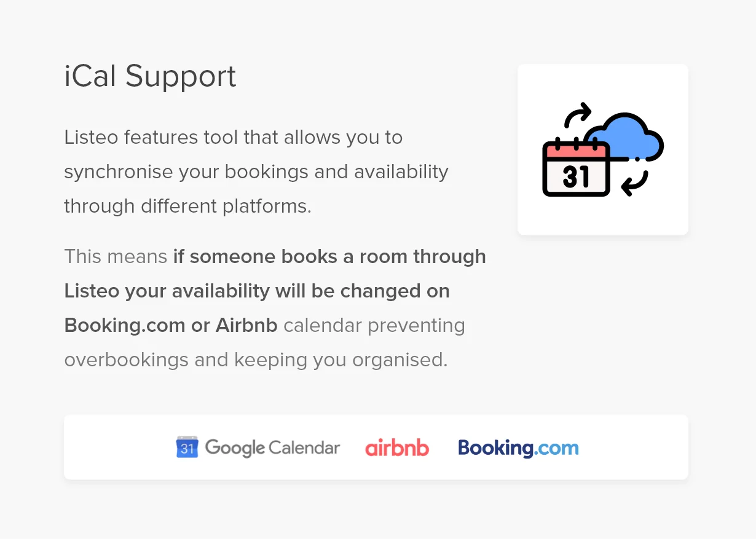Click the blue Google Calendar 31 icon

(187, 447)
